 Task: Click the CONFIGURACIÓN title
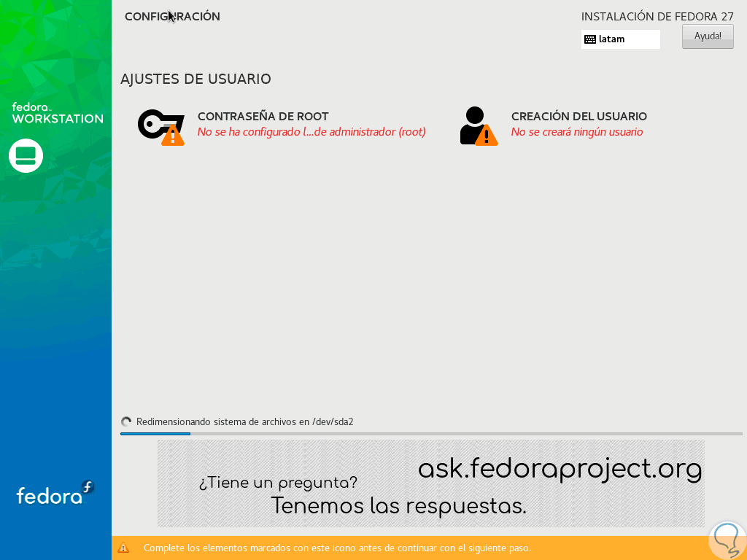click(172, 16)
